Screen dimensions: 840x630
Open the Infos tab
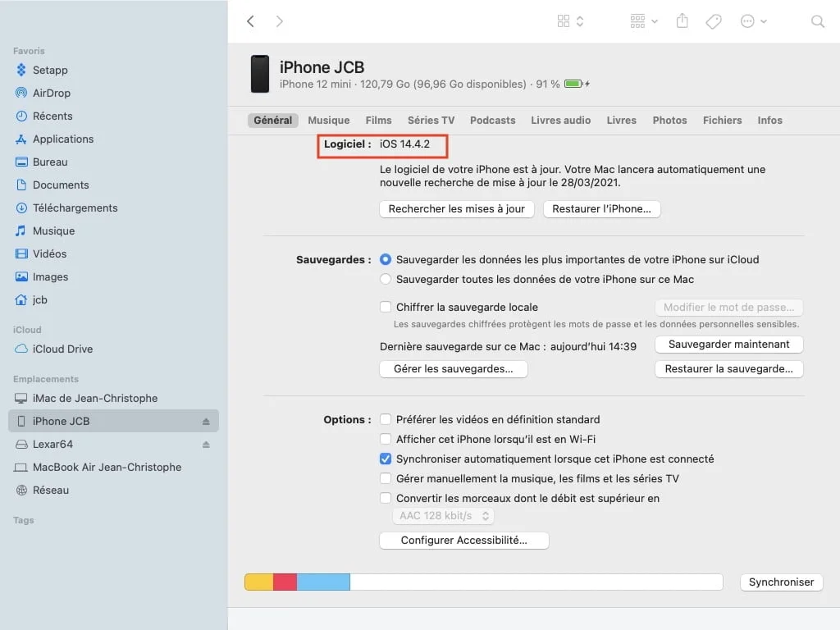click(769, 121)
